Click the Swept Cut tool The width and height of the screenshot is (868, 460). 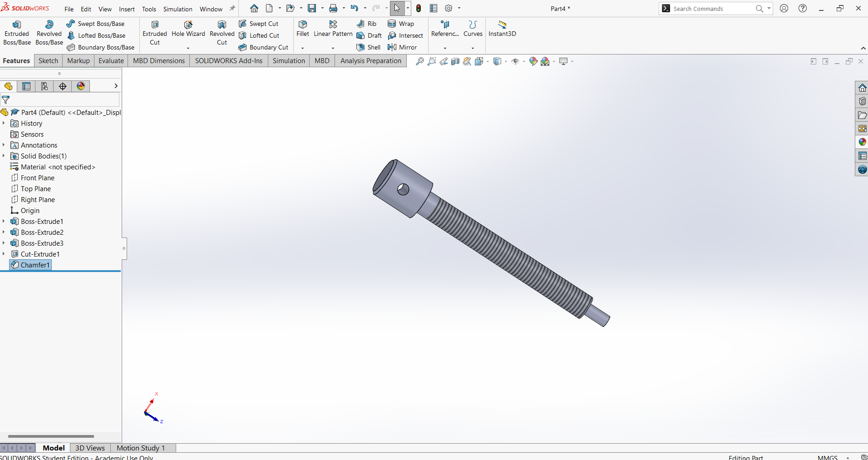[x=259, y=24]
